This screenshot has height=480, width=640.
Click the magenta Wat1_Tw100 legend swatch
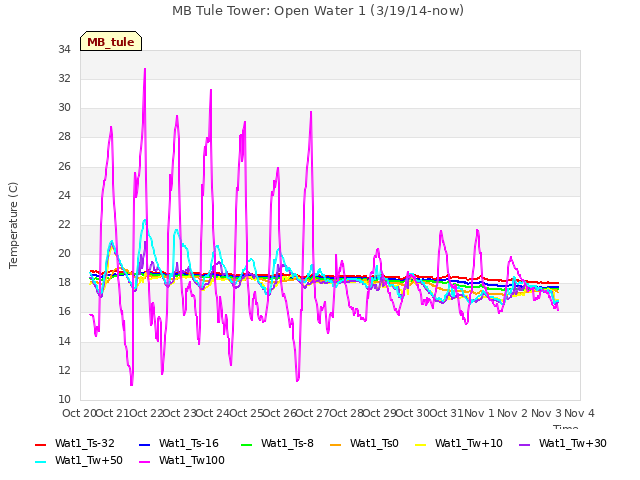point(144,462)
